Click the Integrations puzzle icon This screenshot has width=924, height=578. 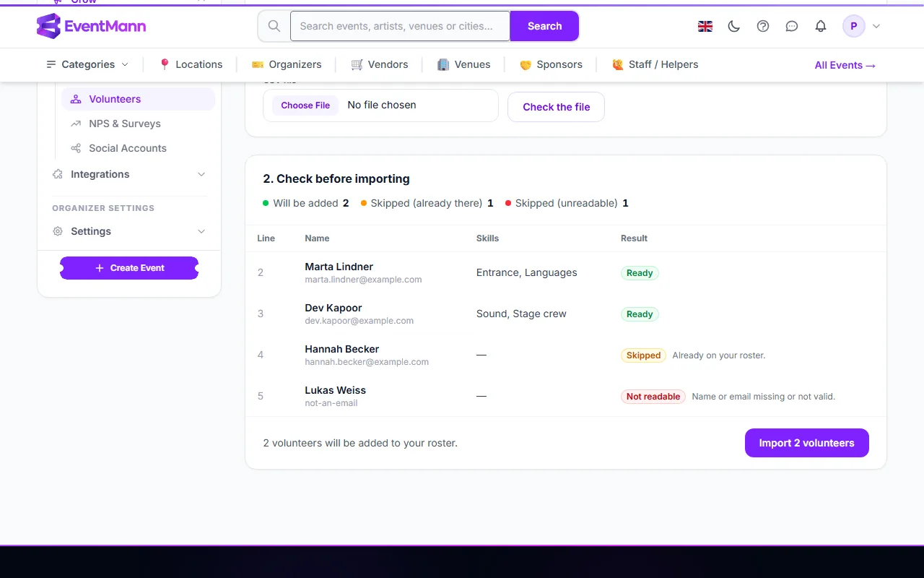[58, 174]
